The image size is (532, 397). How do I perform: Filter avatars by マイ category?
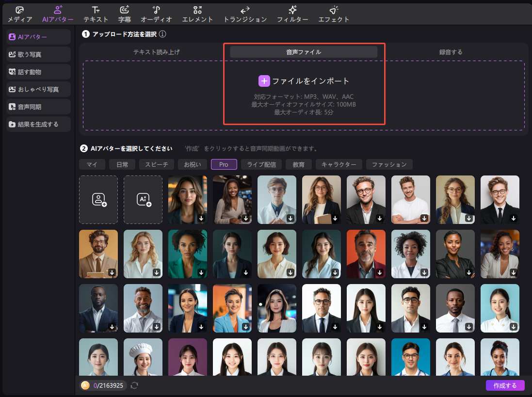click(92, 164)
